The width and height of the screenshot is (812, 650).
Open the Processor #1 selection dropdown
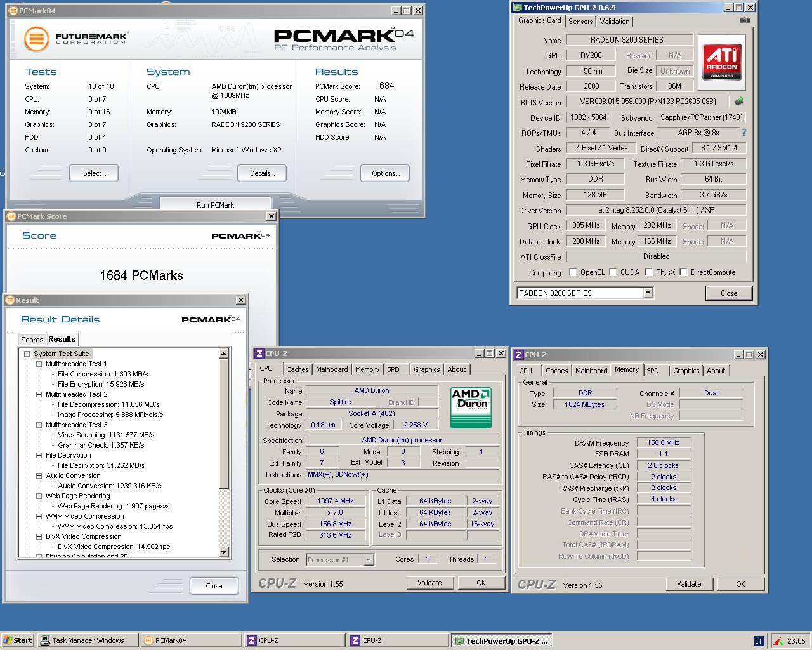coord(369,559)
